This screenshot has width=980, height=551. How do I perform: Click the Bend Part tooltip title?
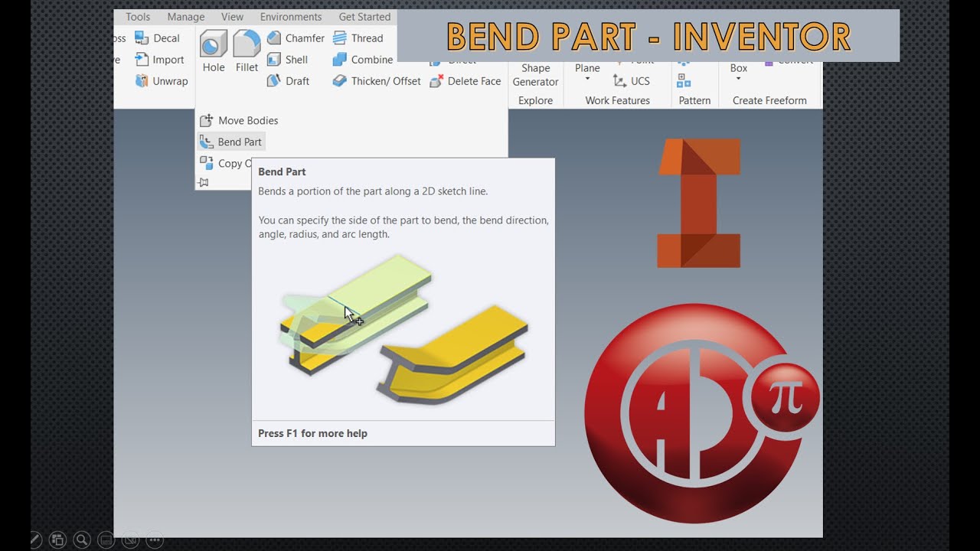(282, 171)
